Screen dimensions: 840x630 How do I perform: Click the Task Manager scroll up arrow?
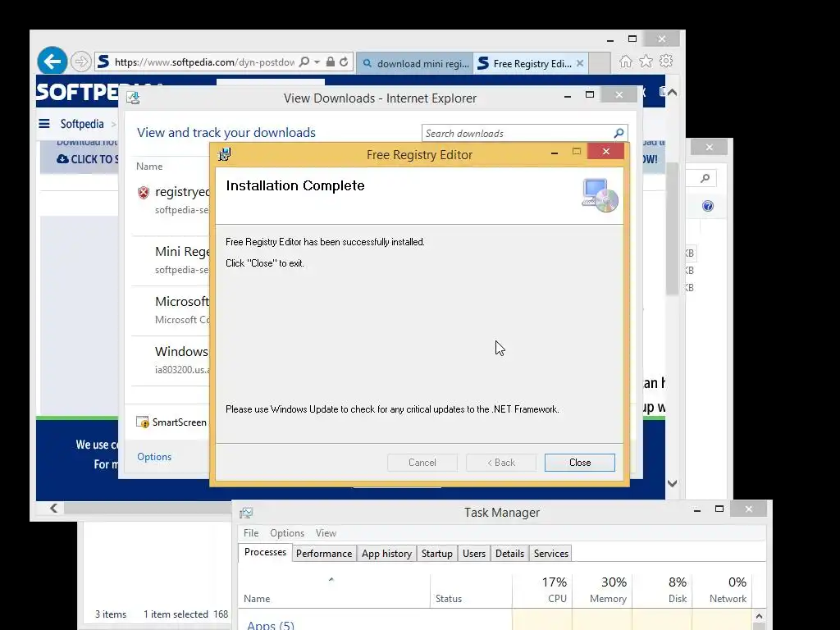[759, 616]
